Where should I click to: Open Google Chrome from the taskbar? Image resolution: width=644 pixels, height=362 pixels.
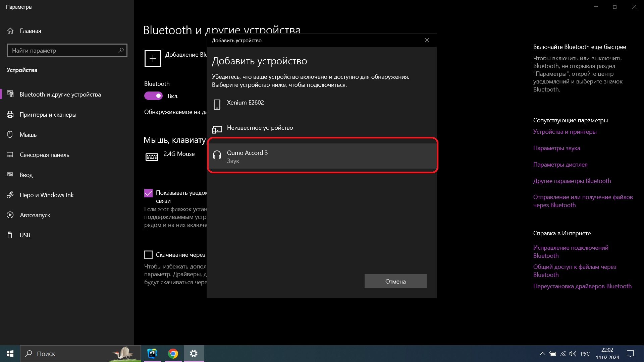click(173, 354)
